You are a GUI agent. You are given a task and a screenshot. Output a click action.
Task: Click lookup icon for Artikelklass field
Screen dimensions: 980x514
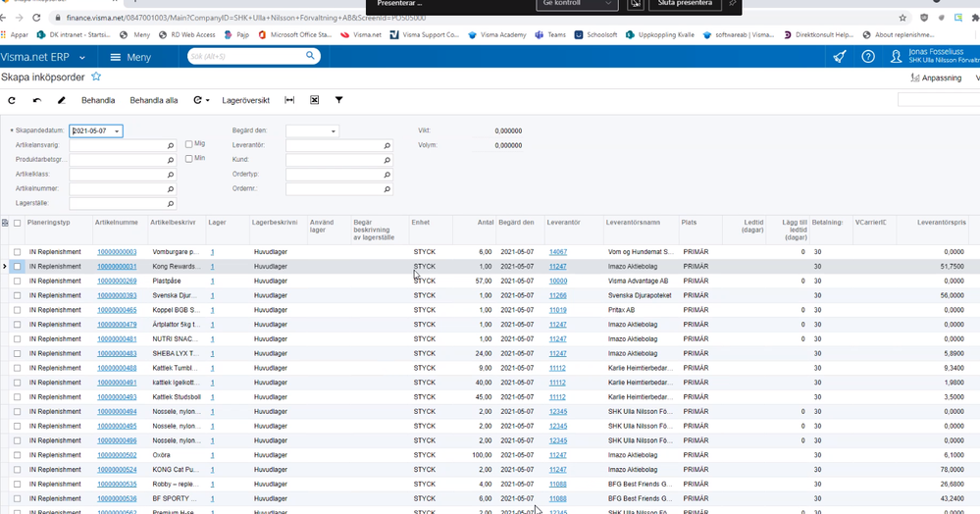[x=170, y=175]
